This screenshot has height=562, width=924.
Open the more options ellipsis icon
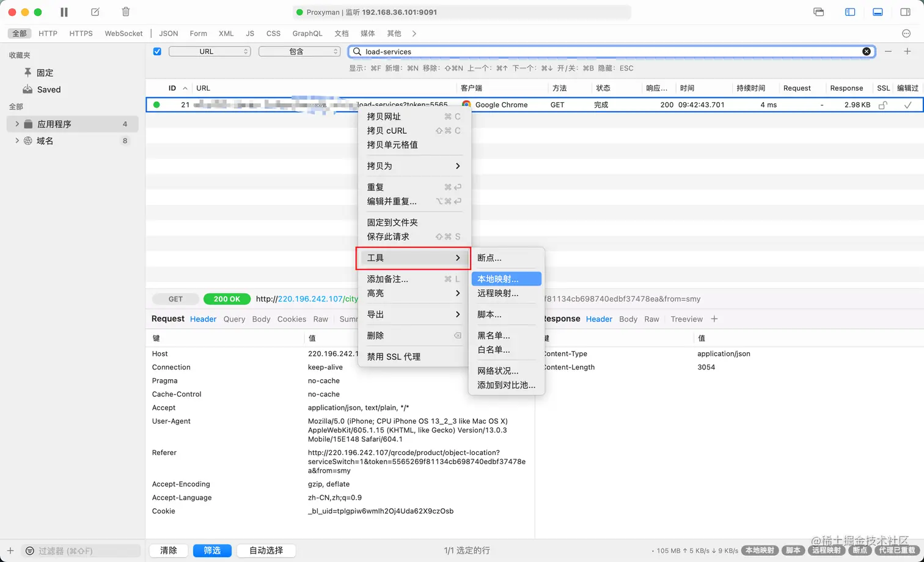(906, 34)
